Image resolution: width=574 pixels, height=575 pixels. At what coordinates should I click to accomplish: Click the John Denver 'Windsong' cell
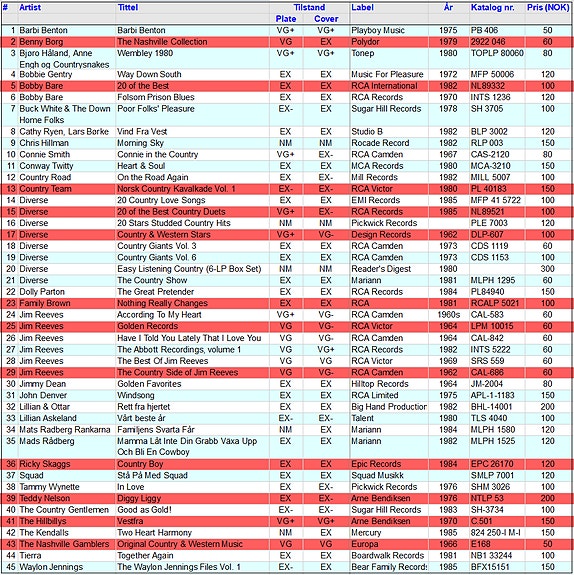point(136,395)
